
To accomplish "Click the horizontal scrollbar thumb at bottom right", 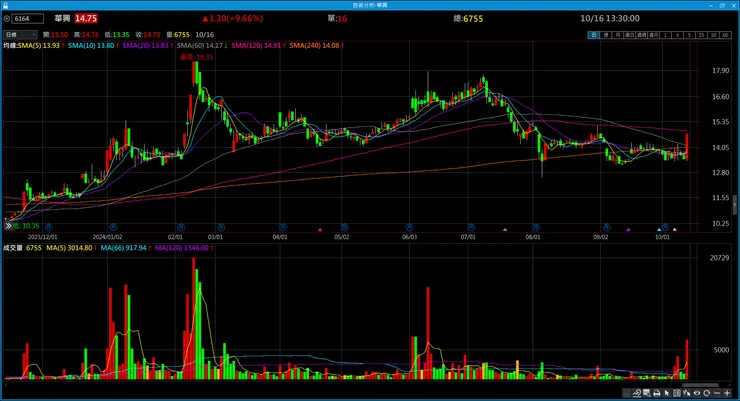I will pyautogui.click(x=700, y=385).
